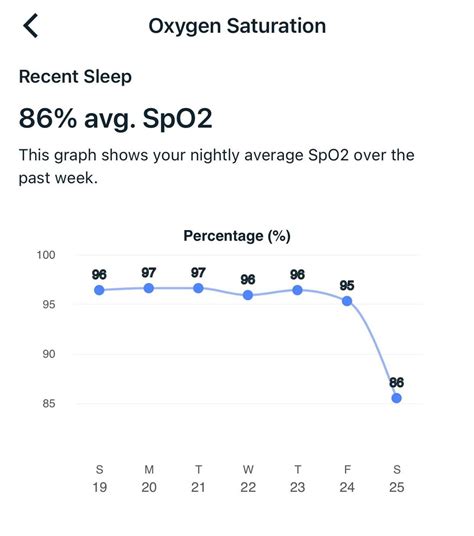Tap the T 21 day label

pos(198,479)
